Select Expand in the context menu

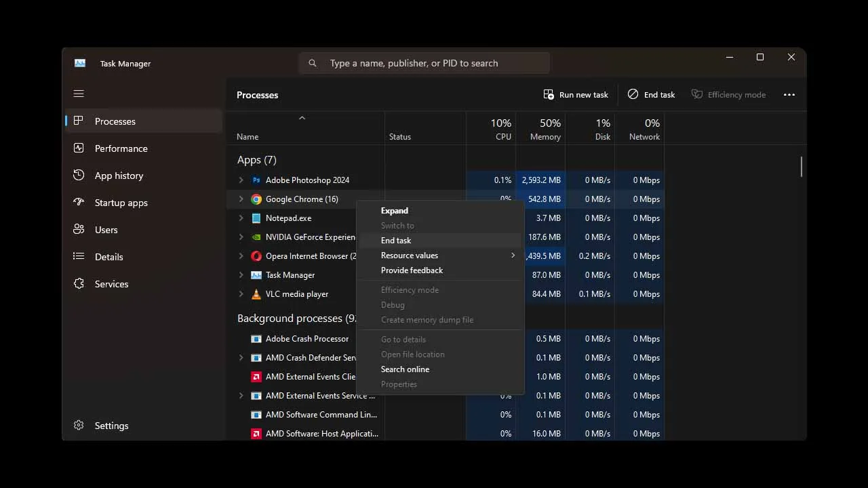[x=440, y=211]
